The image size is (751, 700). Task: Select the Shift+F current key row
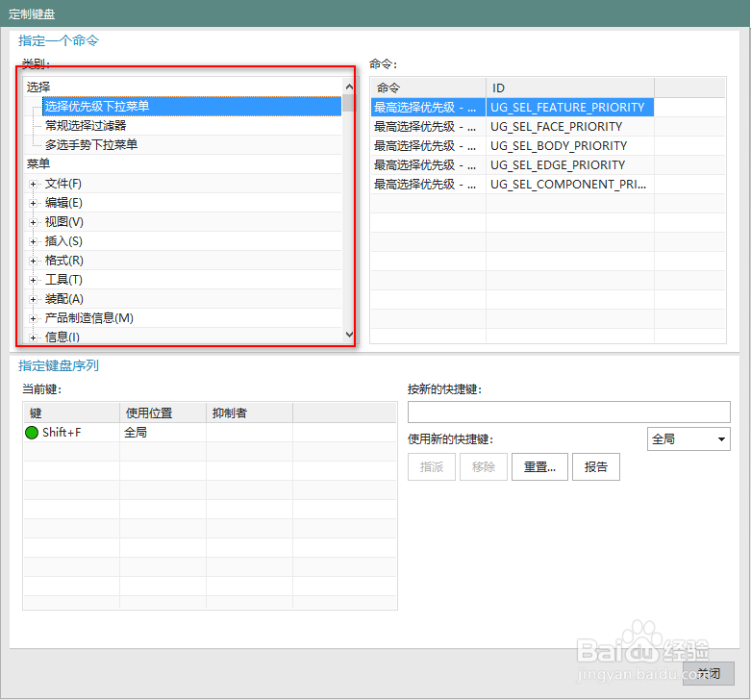point(210,433)
